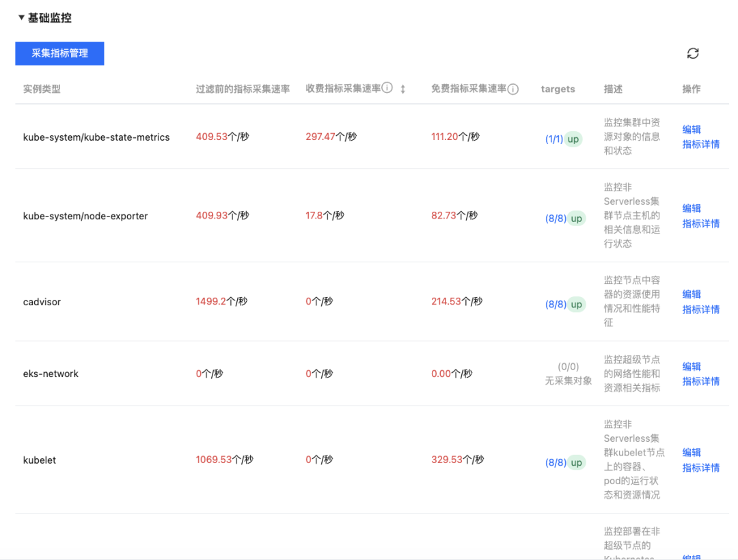Show info tooltip for 收费指标采集速率
This screenshot has width=738, height=560.
(x=387, y=88)
